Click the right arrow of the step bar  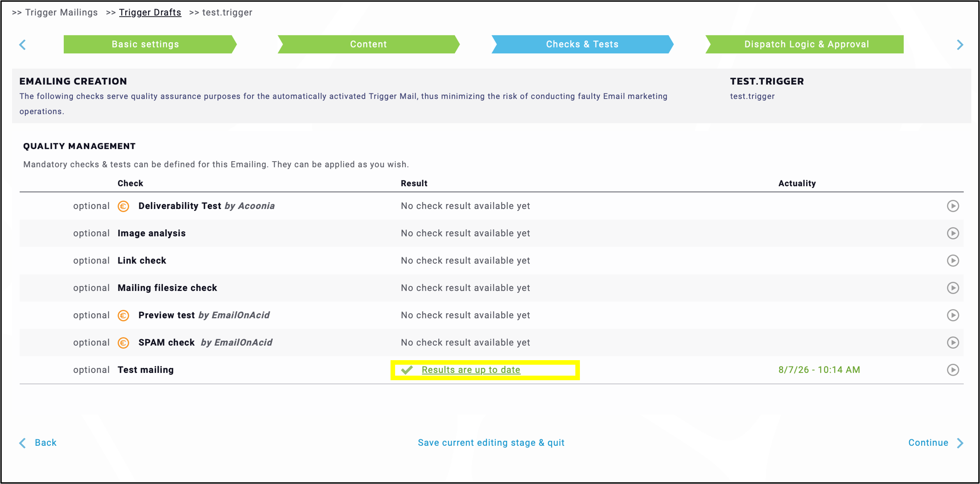point(960,45)
